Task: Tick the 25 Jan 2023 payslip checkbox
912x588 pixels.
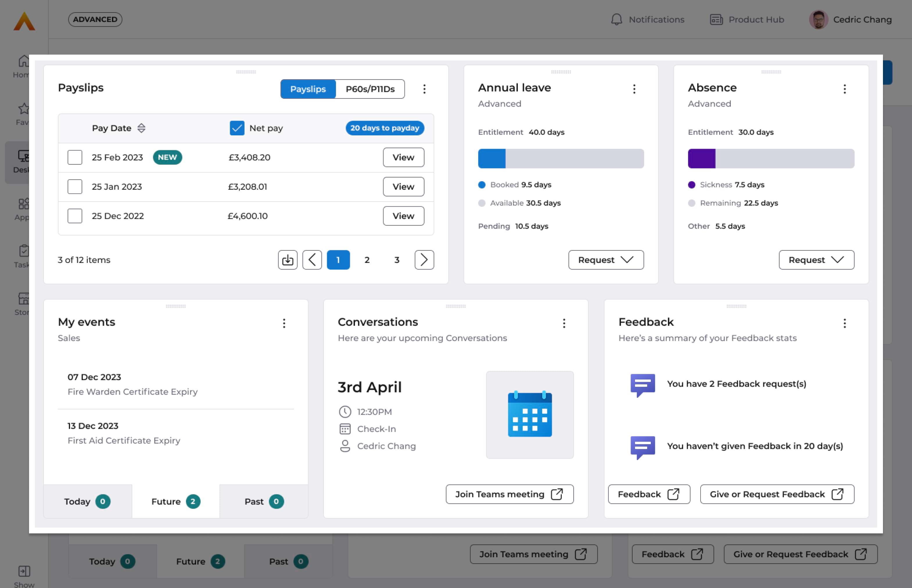Action: tap(75, 187)
